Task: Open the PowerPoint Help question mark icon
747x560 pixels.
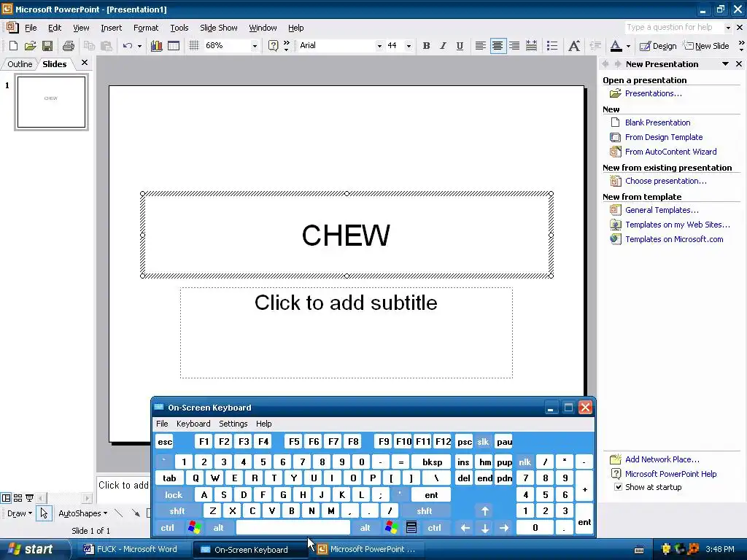Action: [x=273, y=46]
